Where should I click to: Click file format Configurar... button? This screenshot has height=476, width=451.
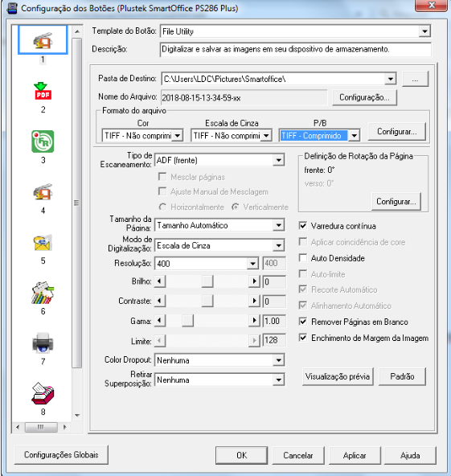tap(397, 131)
